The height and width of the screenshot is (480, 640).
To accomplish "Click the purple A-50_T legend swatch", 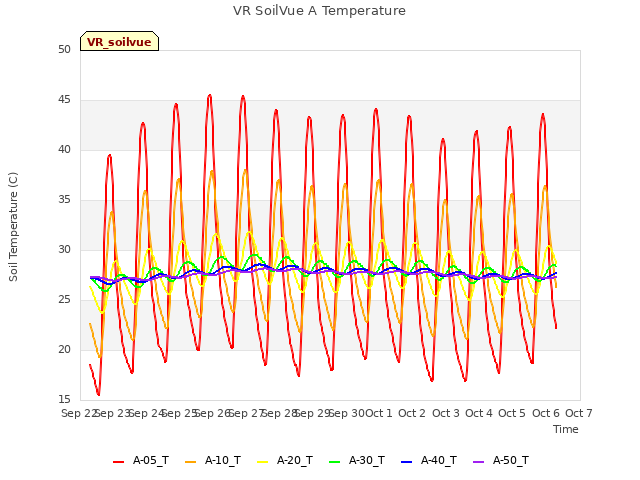I will click(478, 462).
